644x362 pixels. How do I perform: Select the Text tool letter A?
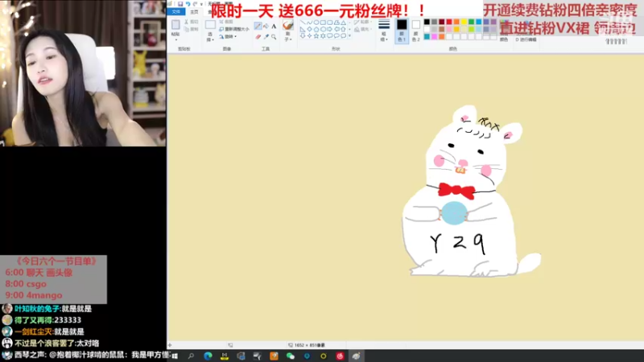click(274, 27)
